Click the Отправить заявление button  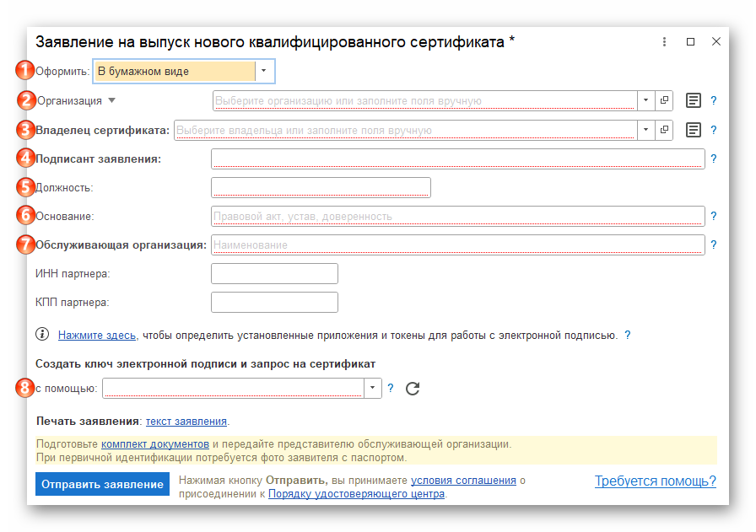pos(102,484)
